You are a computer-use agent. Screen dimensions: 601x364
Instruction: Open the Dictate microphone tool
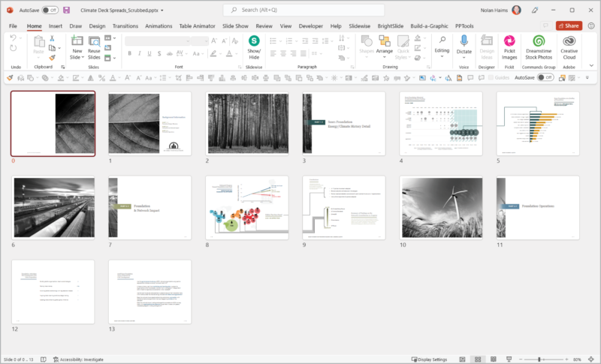(x=464, y=41)
